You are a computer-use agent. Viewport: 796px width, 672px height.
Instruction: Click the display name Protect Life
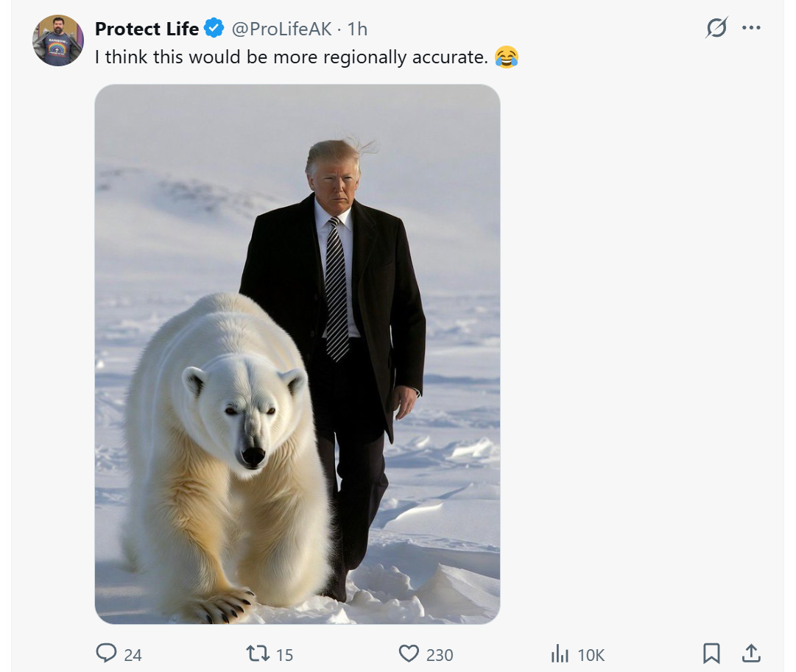(147, 29)
